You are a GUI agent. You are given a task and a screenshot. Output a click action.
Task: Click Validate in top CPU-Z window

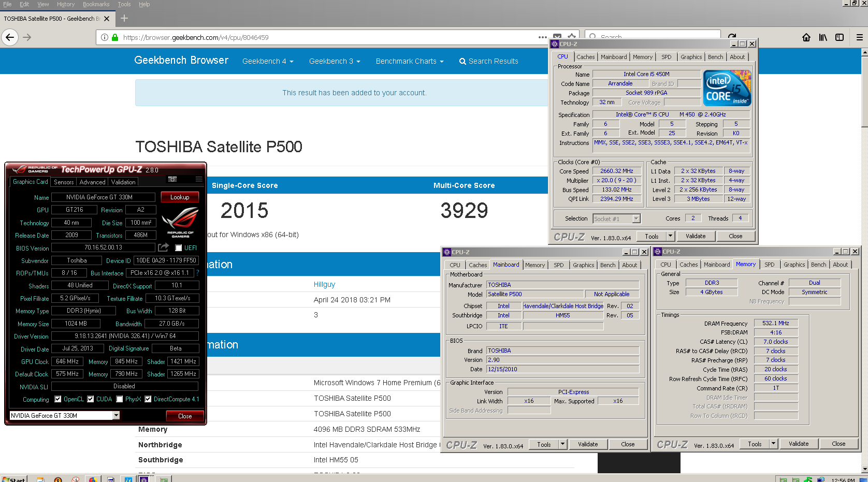coord(696,236)
